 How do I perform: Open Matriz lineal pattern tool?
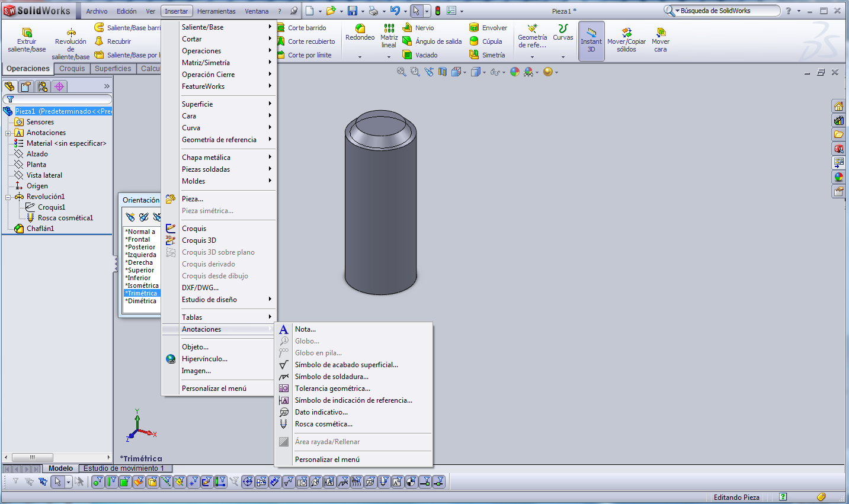pyautogui.click(x=389, y=36)
